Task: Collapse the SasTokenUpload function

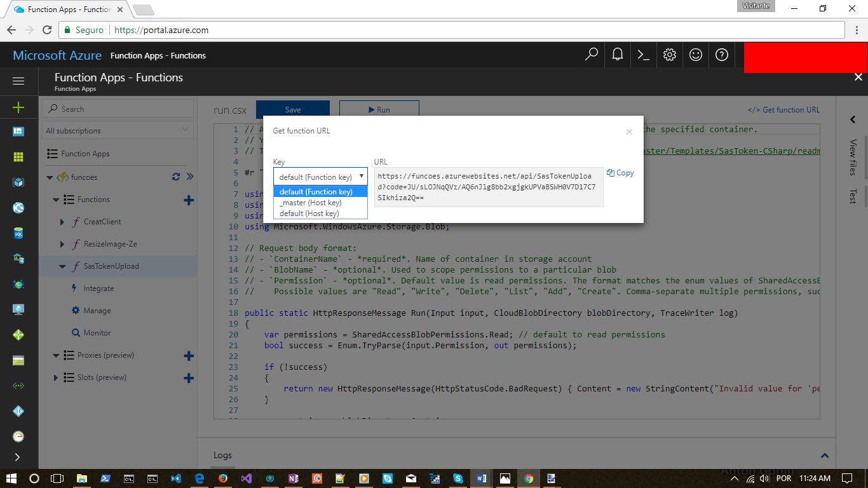Action: click(62, 266)
